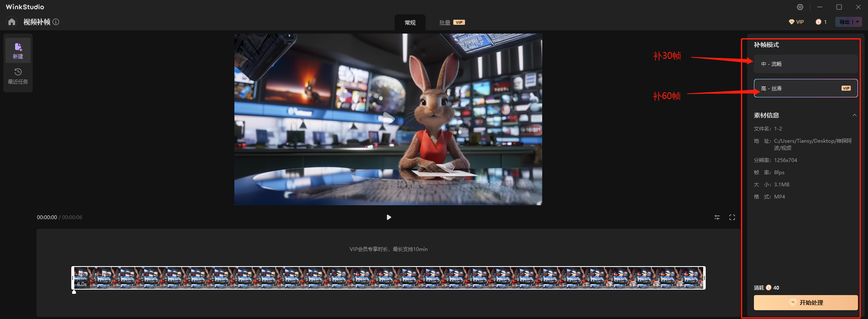This screenshot has width=868, height=319.
Task: Select 高 - 丝滑 VIP mode
Action: pos(806,88)
